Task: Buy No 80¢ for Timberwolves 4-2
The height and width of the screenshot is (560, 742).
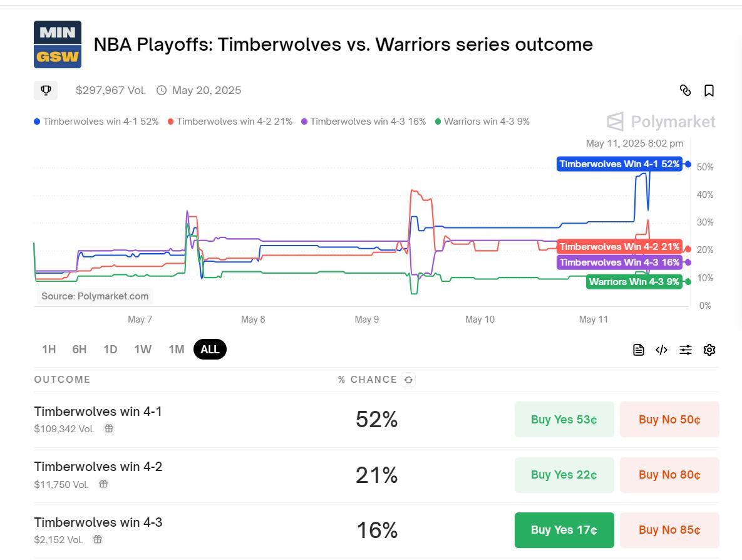Action: click(669, 475)
